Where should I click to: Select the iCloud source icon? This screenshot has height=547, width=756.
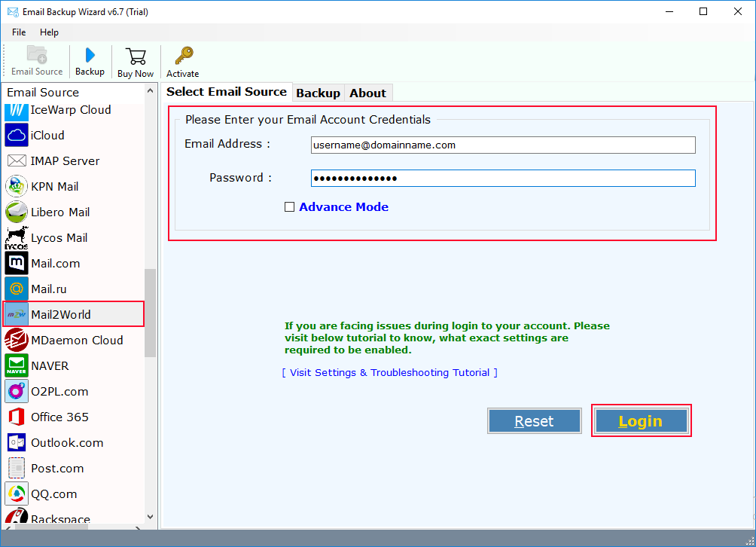tap(17, 135)
